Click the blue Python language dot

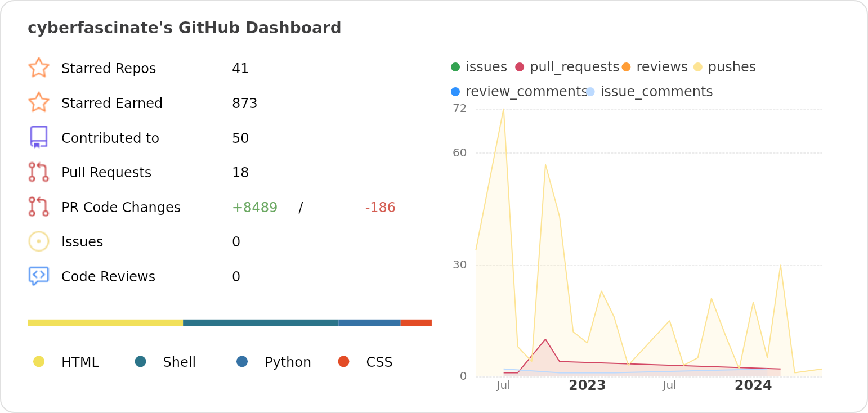pos(242,361)
